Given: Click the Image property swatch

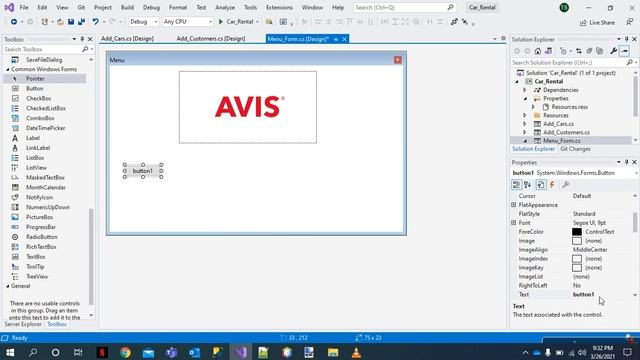Looking at the screenshot, I should 577,241.
